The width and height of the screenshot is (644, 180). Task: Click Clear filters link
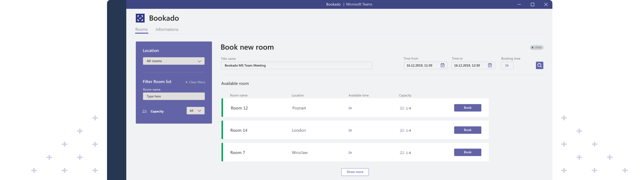pyautogui.click(x=195, y=82)
